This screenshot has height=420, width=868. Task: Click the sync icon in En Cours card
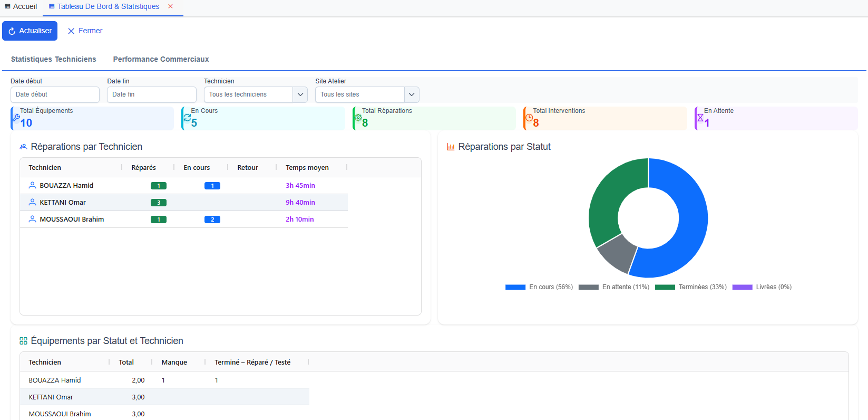[187, 118]
